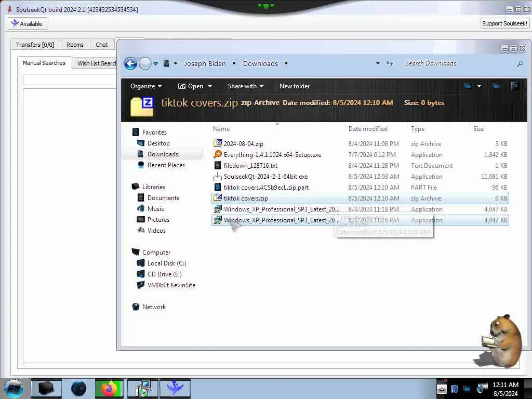The image size is (532, 399).
Task: Click the folder icon in address bar
Action: (166, 63)
